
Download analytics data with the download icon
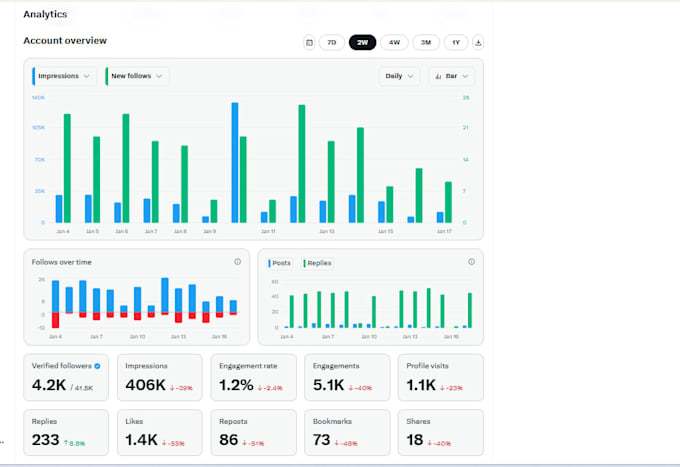(x=478, y=42)
